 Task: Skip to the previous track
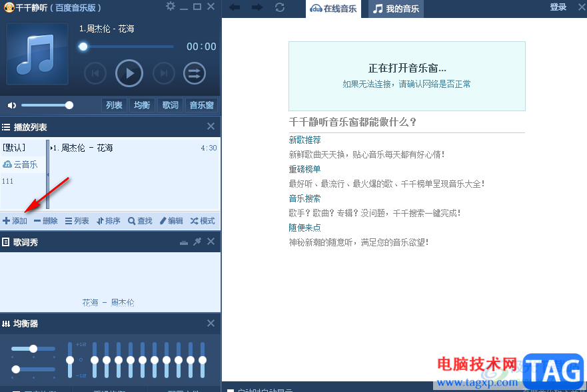[x=95, y=73]
